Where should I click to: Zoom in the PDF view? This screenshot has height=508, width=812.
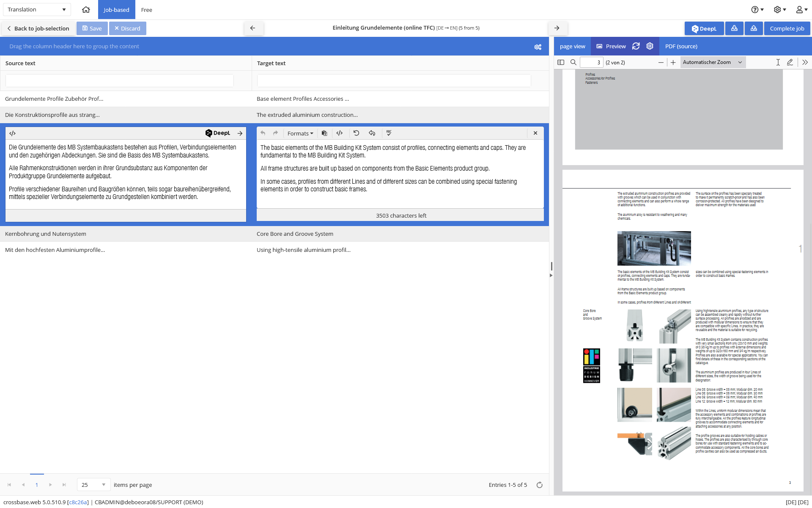coord(673,62)
